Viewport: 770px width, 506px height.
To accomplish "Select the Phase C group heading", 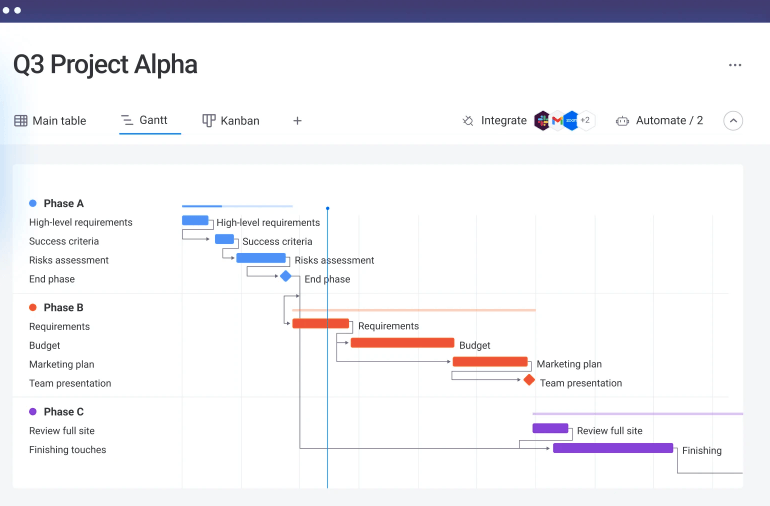I will (x=64, y=412).
